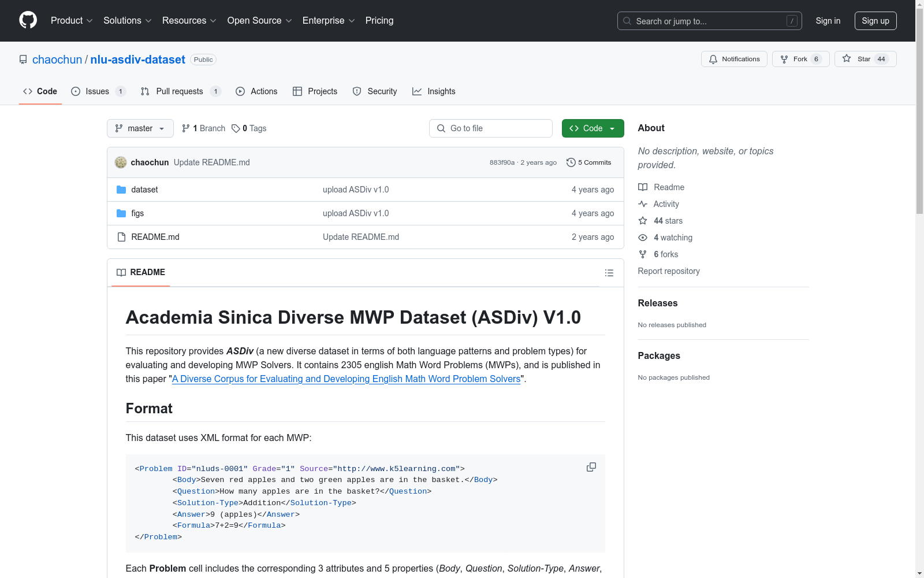Click the star icon beside 44 stars
924x578 pixels.
click(x=643, y=221)
